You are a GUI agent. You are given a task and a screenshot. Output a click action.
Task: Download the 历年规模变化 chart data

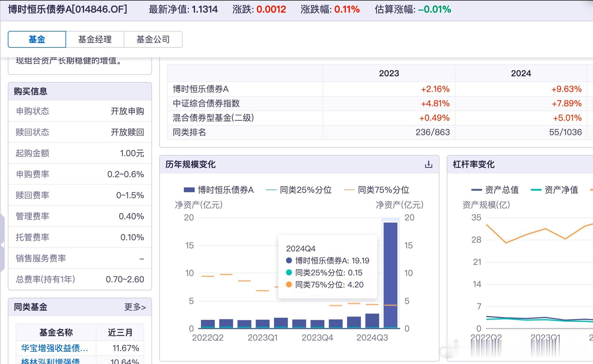[429, 164]
